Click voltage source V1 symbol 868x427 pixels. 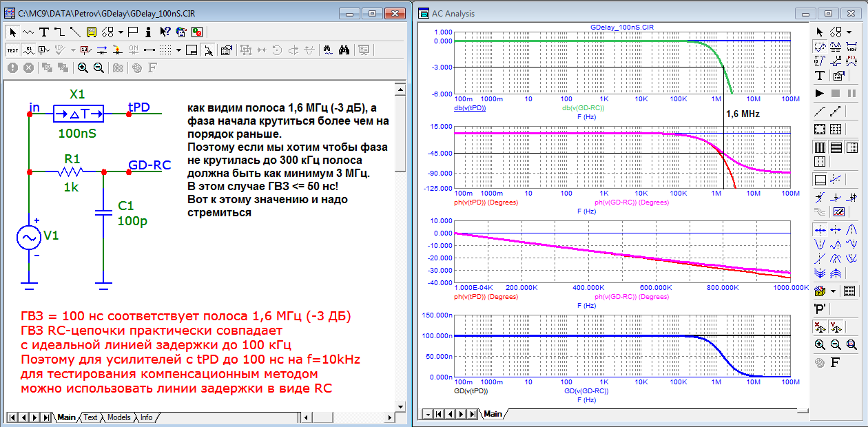pos(29,236)
